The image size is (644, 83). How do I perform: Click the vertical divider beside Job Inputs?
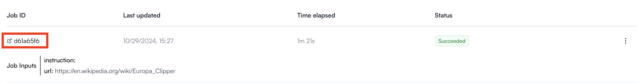pyautogui.click(x=40, y=66)
